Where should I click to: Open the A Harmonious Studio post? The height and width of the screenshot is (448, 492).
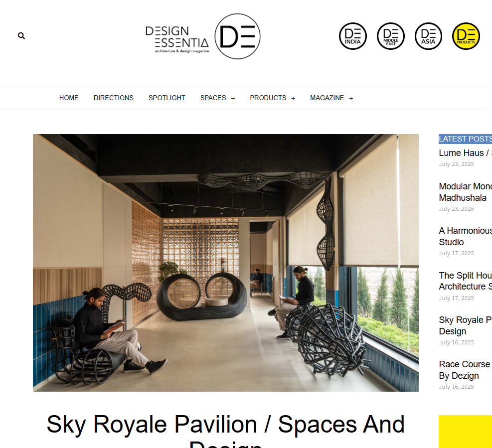465,236
